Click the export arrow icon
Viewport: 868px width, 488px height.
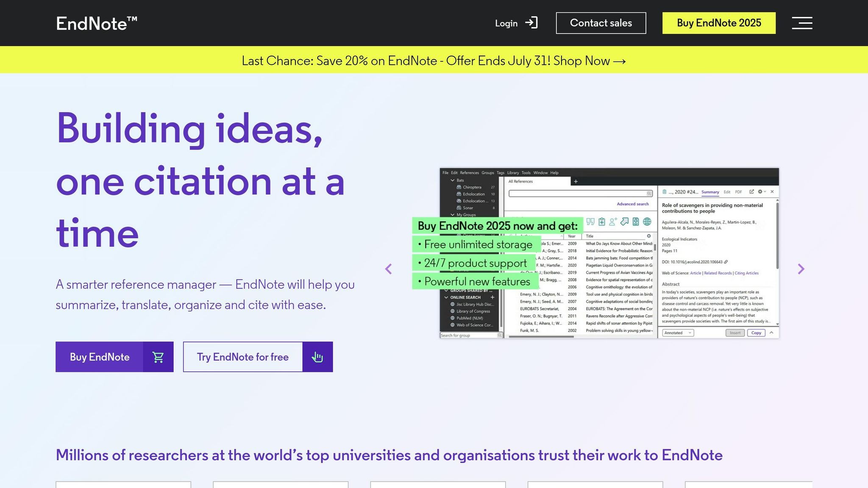[624, 222]
